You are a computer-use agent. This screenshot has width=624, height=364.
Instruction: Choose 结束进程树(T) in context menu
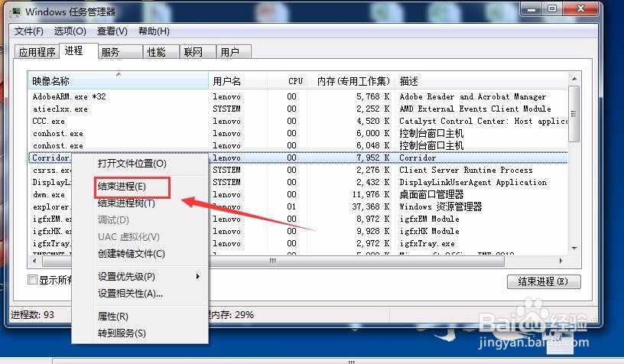(x=126, y=203)
